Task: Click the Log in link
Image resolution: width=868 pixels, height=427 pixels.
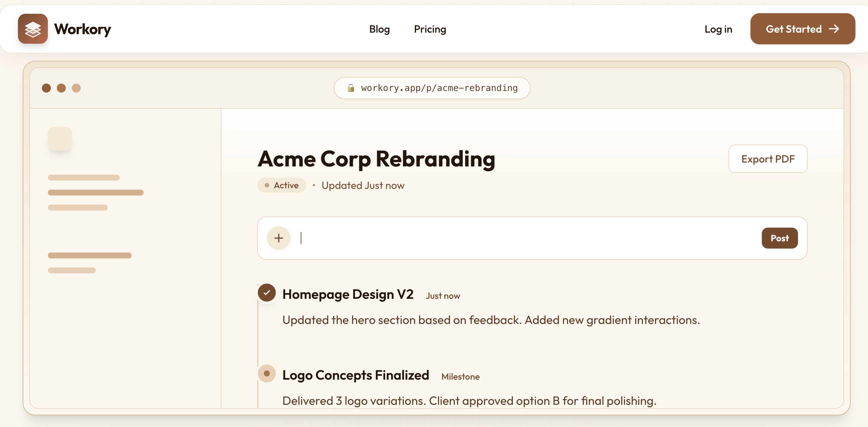Action: click(x=718, y=29)
